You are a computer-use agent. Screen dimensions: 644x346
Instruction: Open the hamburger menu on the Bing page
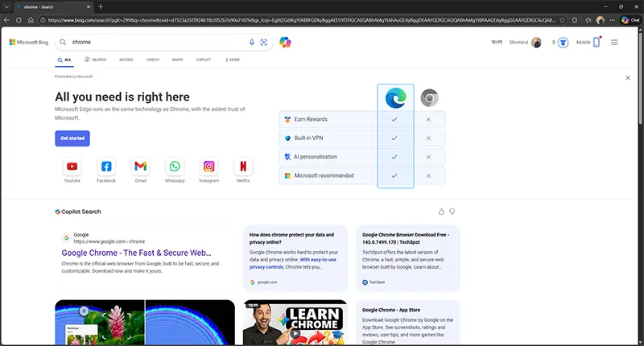tap(614, 43)
